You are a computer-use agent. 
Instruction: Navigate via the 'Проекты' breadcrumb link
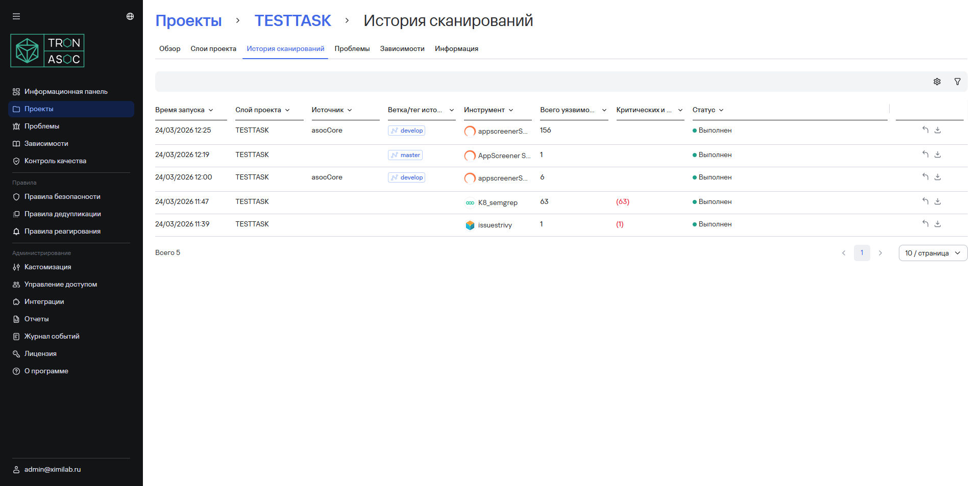point(188,20)
